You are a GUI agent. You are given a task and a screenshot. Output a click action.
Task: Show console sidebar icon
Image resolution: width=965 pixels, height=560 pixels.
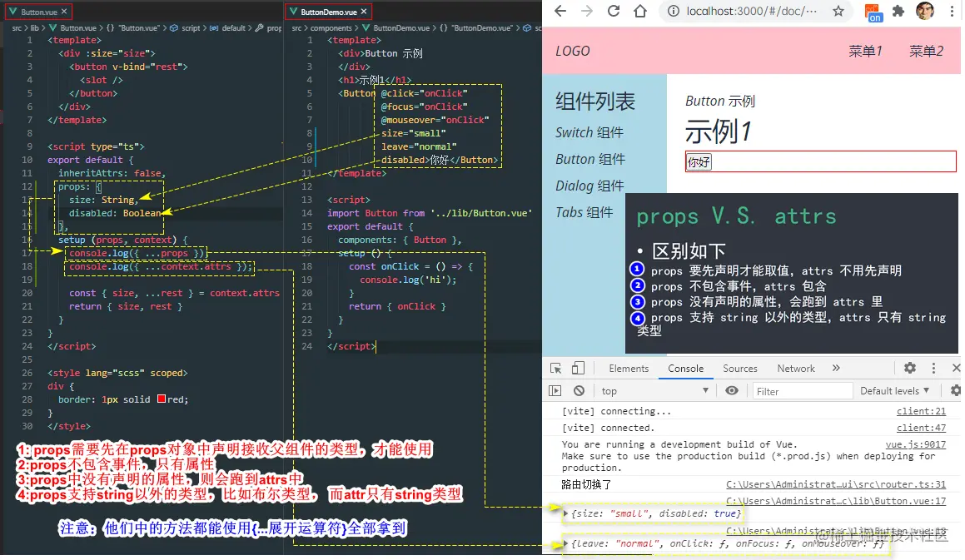click(x=555, y=391)
